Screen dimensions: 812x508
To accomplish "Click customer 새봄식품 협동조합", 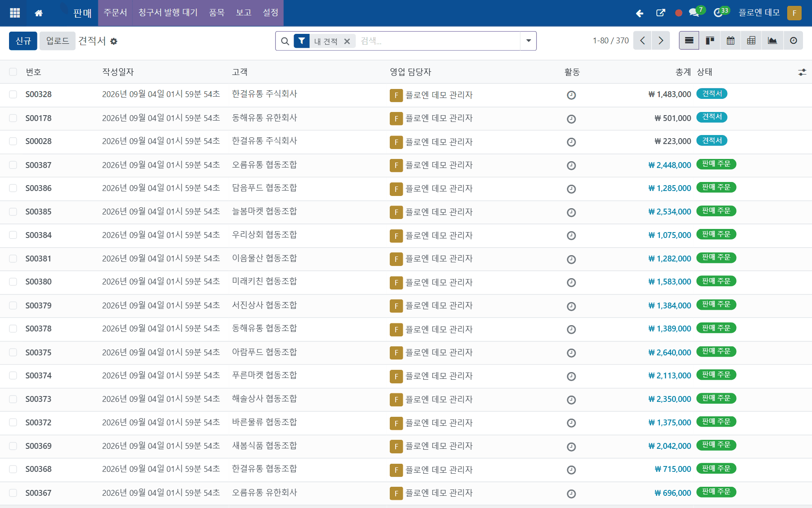I will pos(264,446).
